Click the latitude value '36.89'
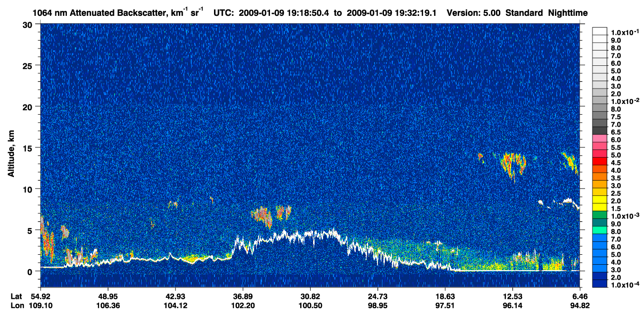The height and width of the screenshot is (330, 644). pyautogui.click(x=242, y=296)
